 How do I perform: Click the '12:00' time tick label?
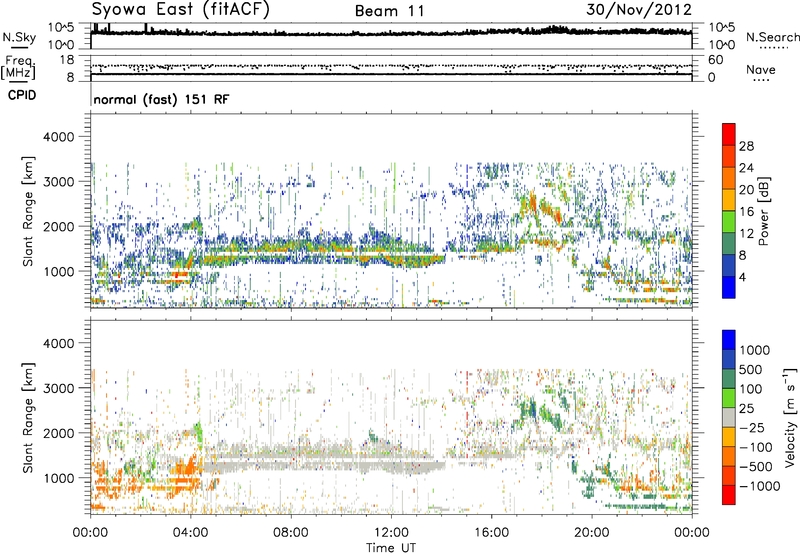point(391,533)
